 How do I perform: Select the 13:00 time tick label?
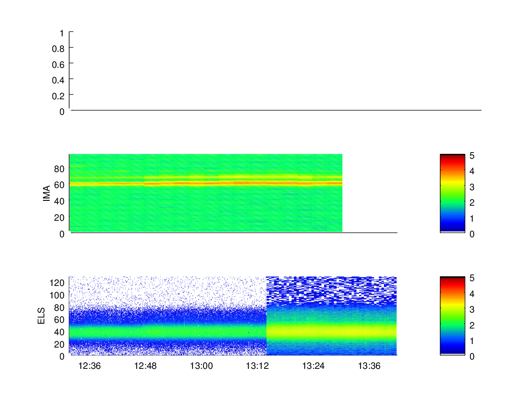point(202,366)
